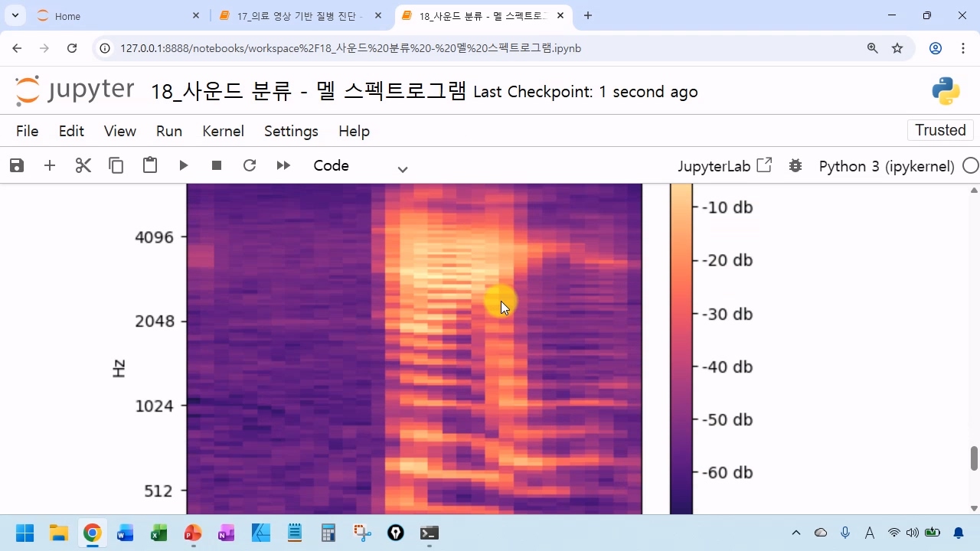The width and height of the screenshot is (980, 551).
Task: Click the Python logo in the notebook header
Action: pyautogui.click(x=946, y=91)
